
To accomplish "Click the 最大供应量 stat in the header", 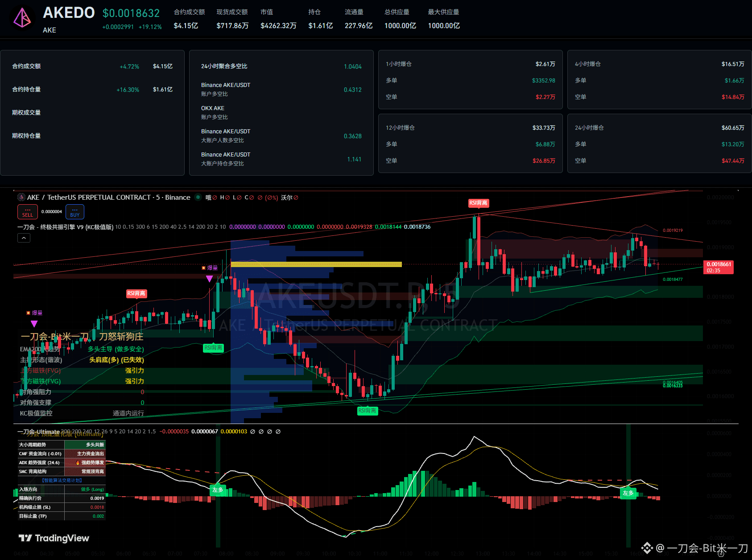I will [444, 19].
